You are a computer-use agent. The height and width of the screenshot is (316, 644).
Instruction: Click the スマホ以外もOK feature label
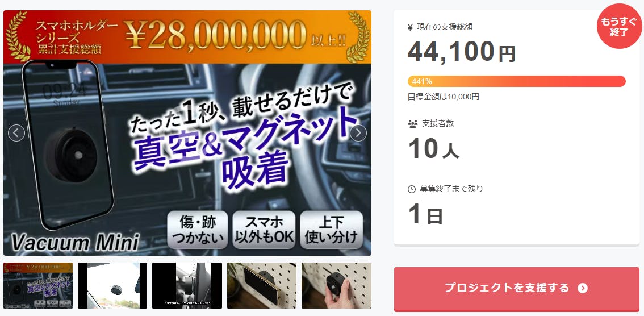pos(264,230)
